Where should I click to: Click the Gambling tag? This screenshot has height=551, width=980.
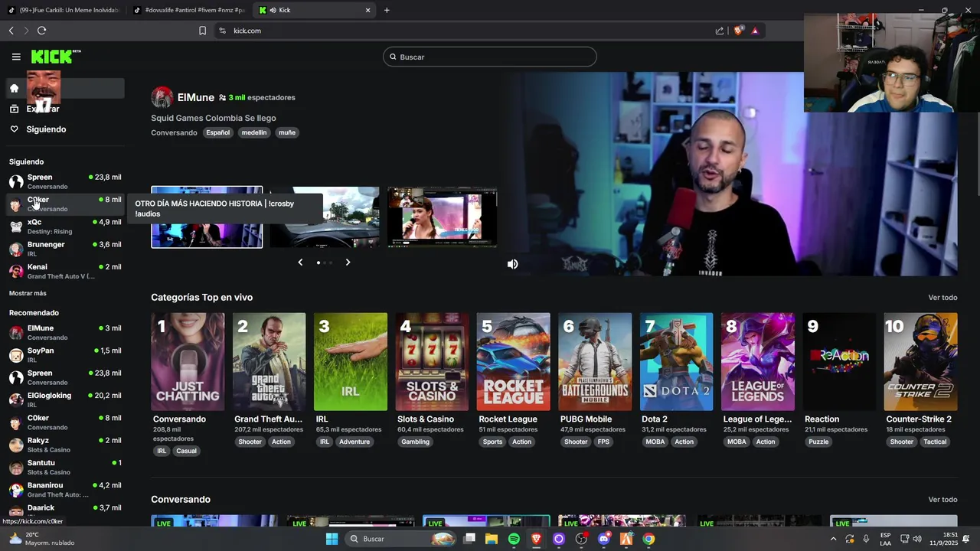[x=416, y=442]
